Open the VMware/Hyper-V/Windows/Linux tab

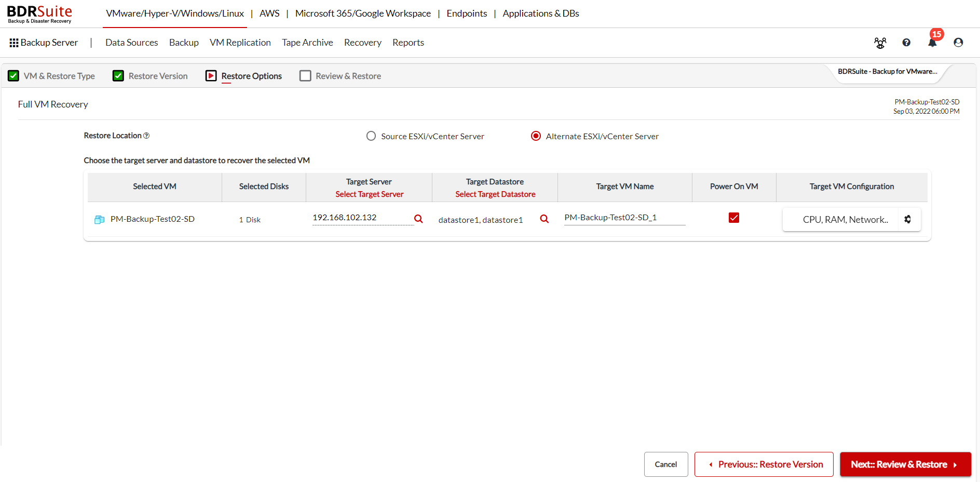(175, 14)
